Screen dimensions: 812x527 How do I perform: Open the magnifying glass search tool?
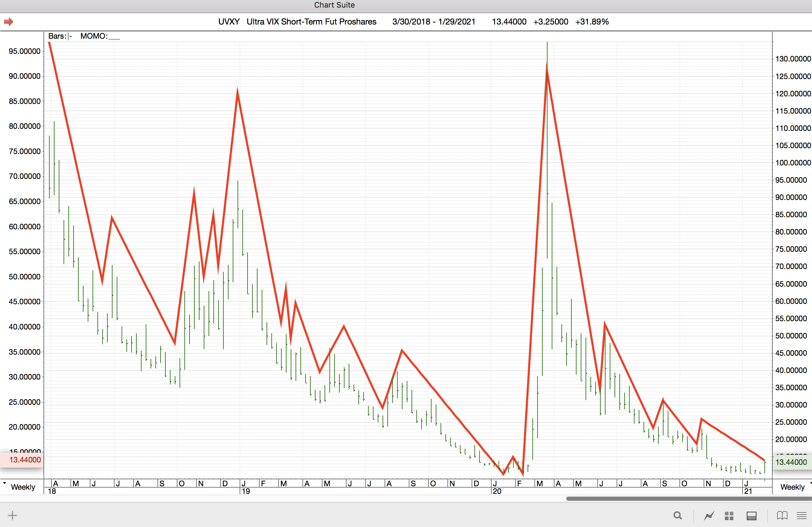(x=678, y=516)
